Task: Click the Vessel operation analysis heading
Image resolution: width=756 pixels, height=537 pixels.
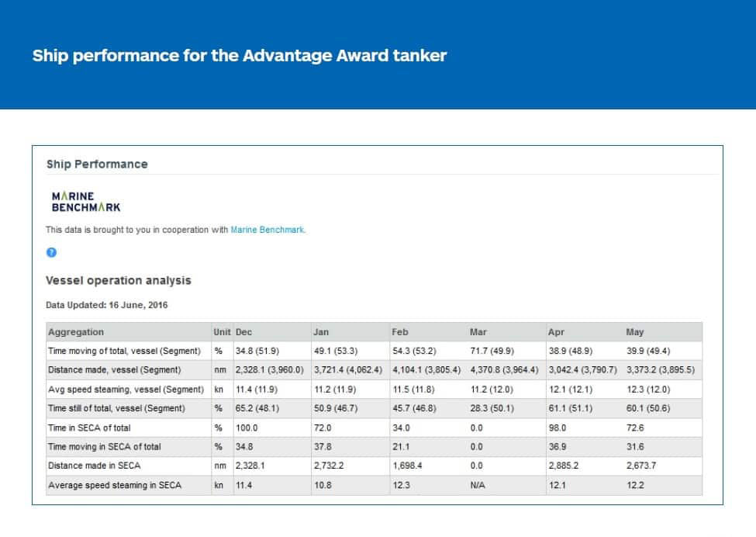Action: pyautogui.click(x=118, y=280)
